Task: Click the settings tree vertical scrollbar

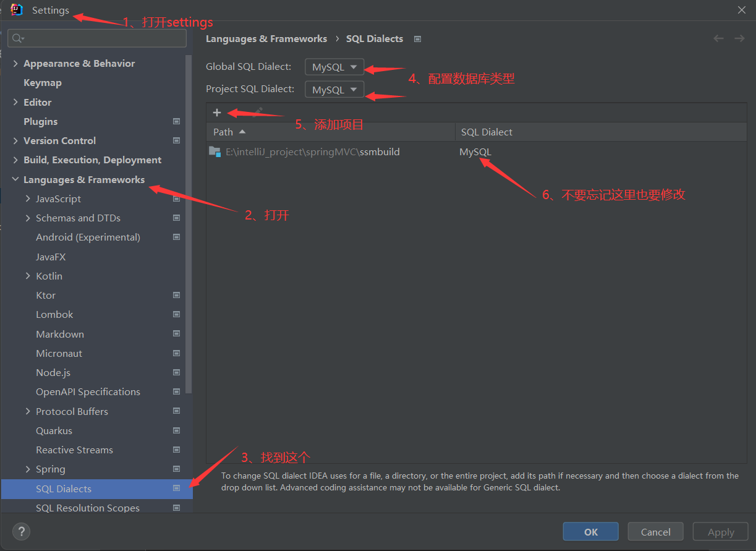Action: tap(189, 224)
